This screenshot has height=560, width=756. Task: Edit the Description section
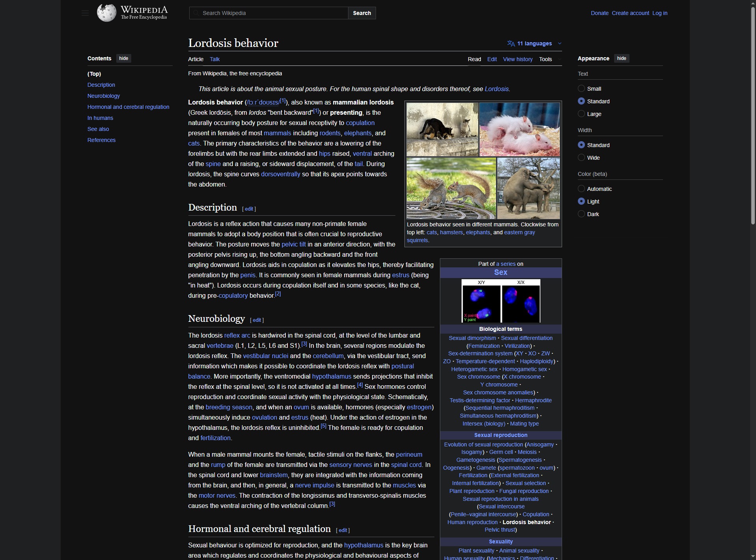[x=249, y=209]
